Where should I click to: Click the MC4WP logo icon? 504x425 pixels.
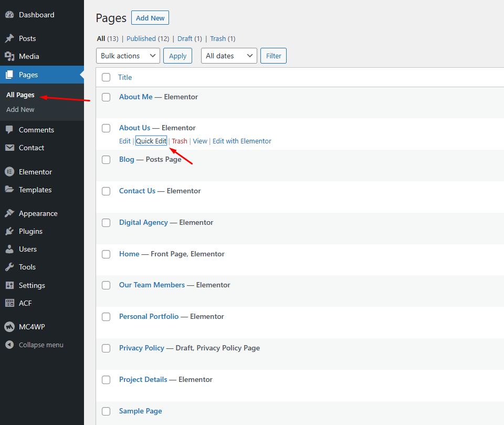9,327
